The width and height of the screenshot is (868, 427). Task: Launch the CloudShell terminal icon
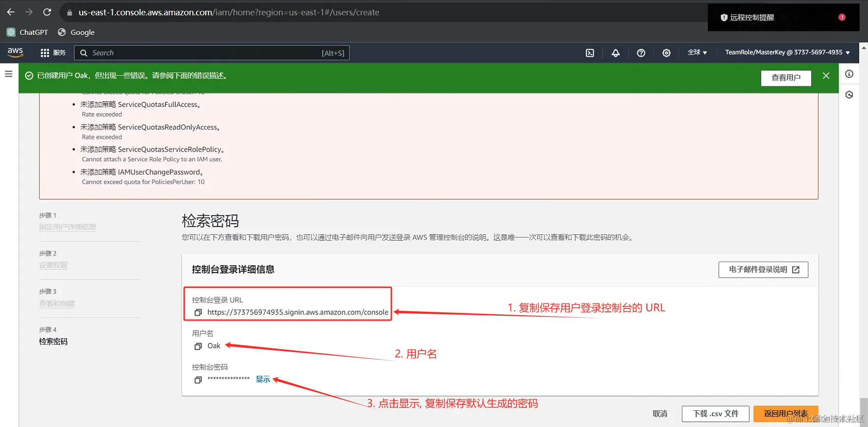click(590, 53)
